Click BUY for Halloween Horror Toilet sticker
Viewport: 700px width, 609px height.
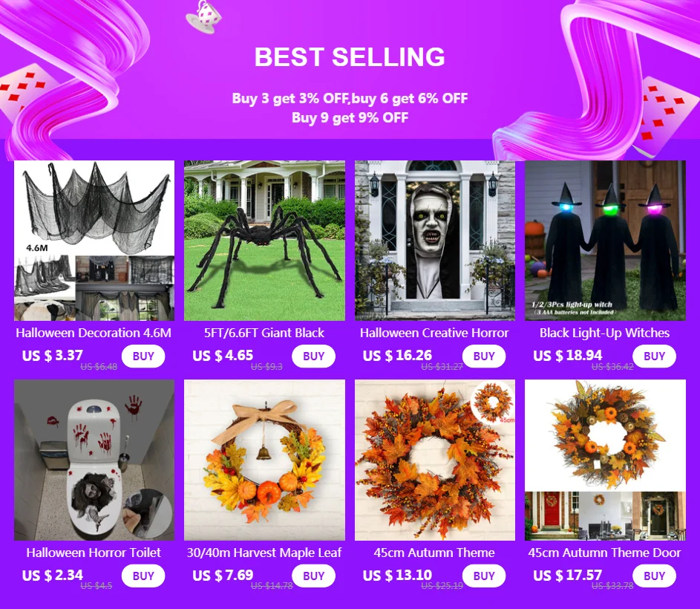pos(143,576)
